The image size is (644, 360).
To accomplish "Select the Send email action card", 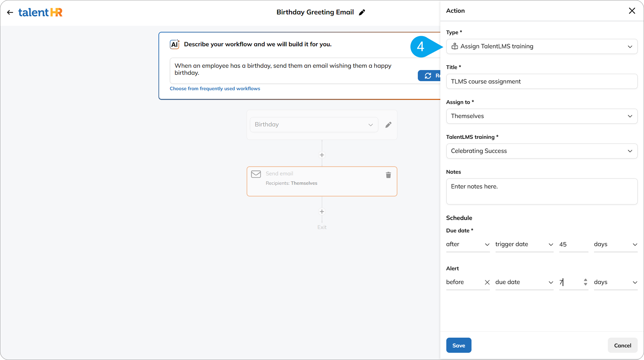I will 322,181.
